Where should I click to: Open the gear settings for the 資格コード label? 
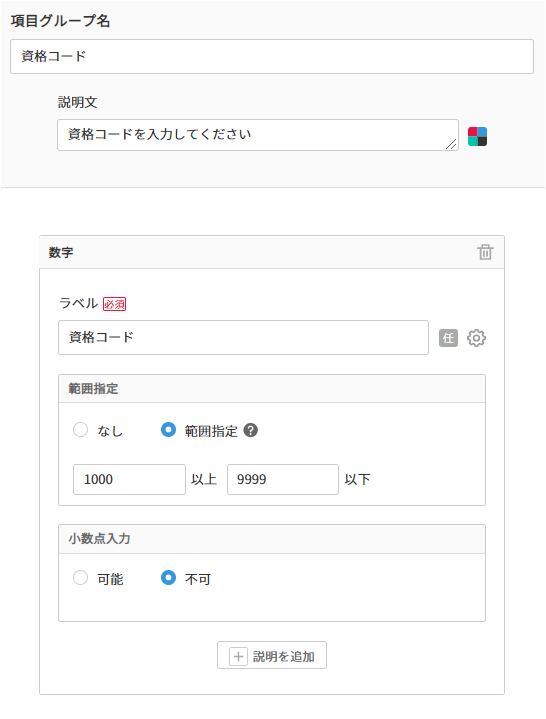[x=476, y=338]
